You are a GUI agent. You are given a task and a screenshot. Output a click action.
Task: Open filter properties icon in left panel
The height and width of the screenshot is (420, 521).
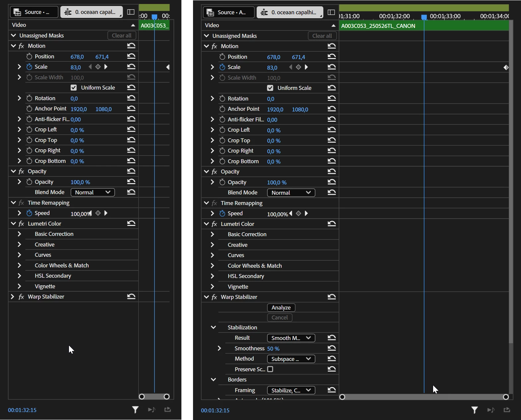point(135,410)
